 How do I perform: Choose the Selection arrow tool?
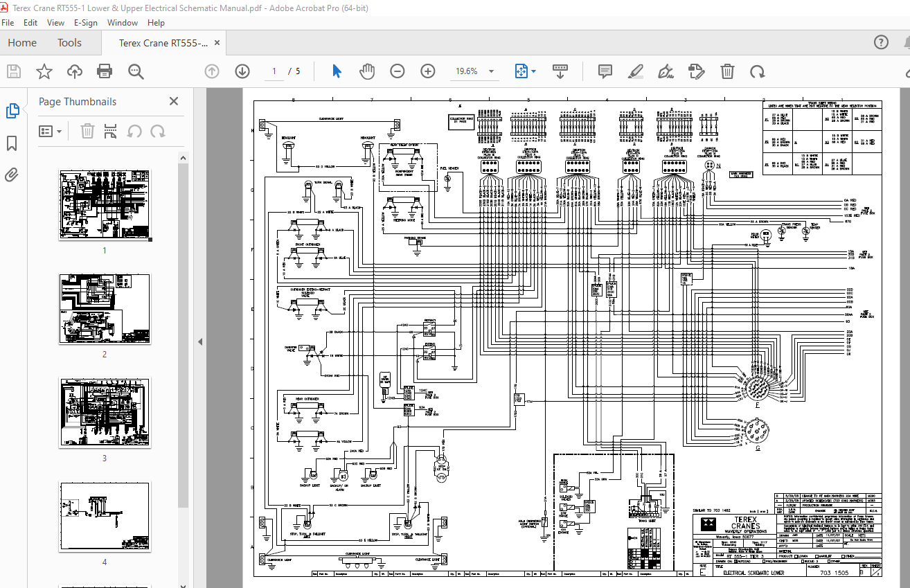337,71
